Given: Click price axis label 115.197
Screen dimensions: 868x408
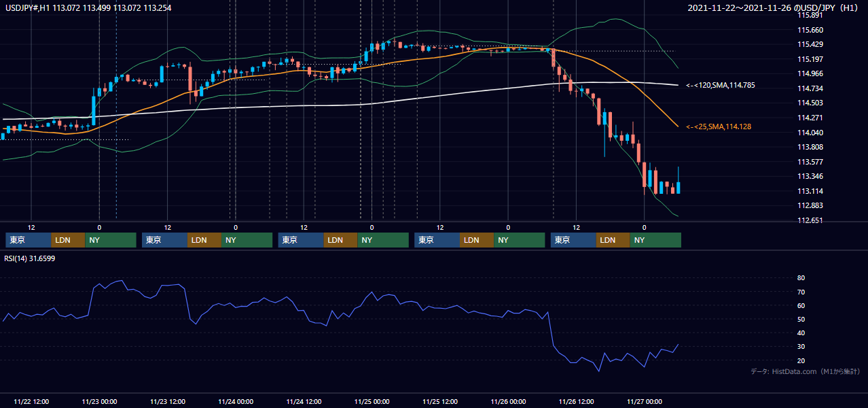Looking at the screenshot, I should (x=810, y=59).
